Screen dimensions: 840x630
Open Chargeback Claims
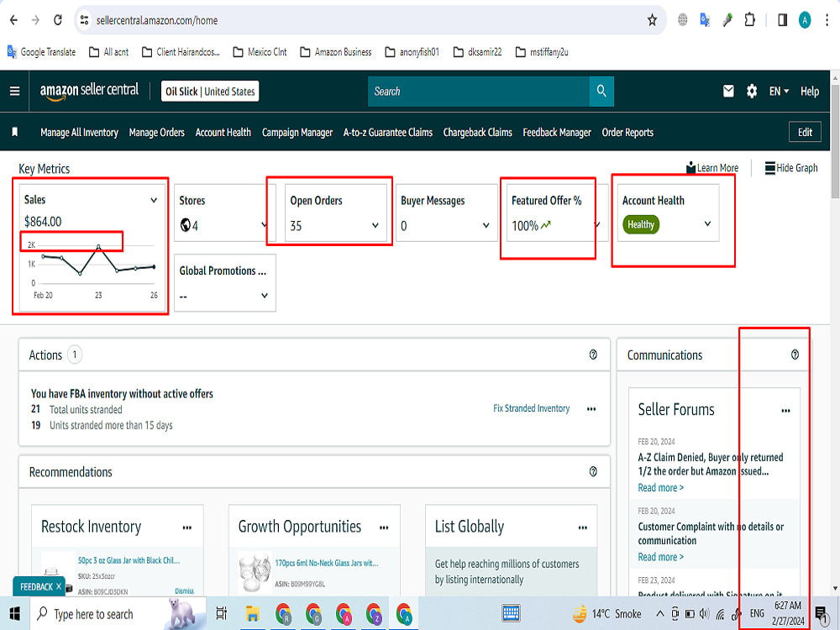pos(478,133)
